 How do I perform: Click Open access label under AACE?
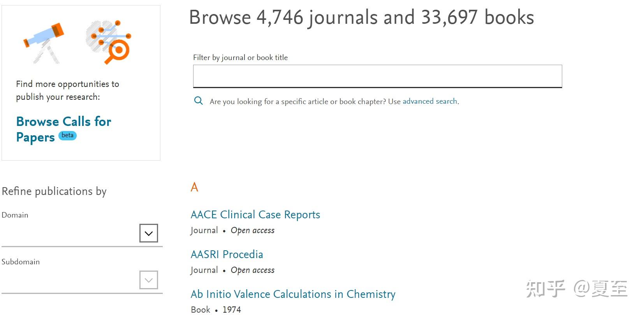pyautogui.click(x=252, y=230)
